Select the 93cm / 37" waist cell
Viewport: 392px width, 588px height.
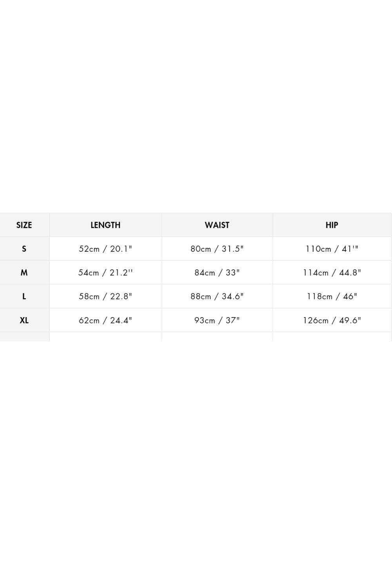pyautogui.click(x=217, y=320)
